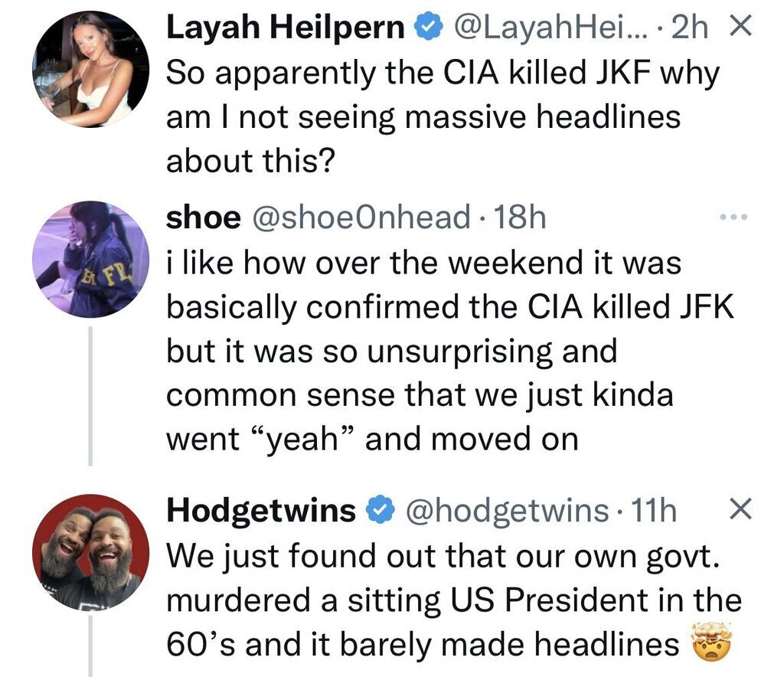
Task: Click Layah Heilpern's verified badge
Action: (428, 30)
